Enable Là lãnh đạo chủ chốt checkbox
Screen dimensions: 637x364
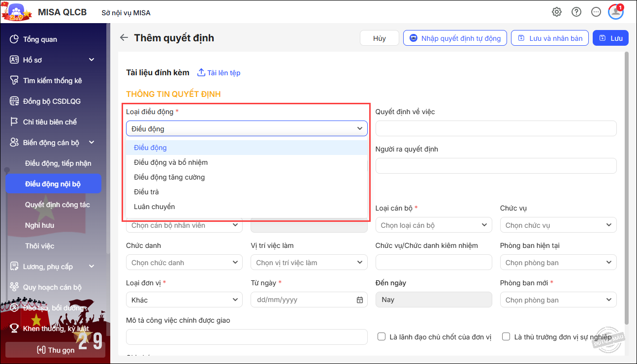point(381,336)
